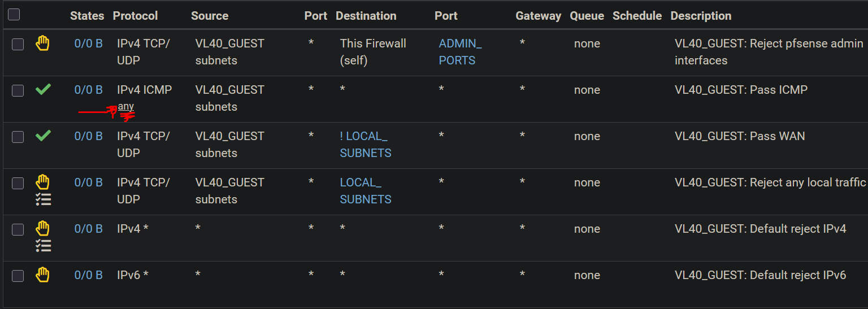Click reject hand icon on admin interfaces rule
The width and height of the screenshot is (868, 309).
tap(43, 43)
